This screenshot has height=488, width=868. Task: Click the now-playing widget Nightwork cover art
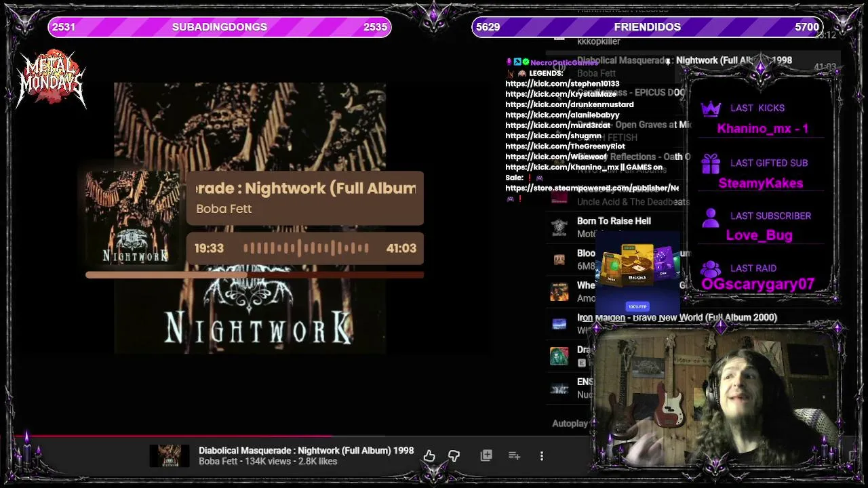tap(134, 218)
